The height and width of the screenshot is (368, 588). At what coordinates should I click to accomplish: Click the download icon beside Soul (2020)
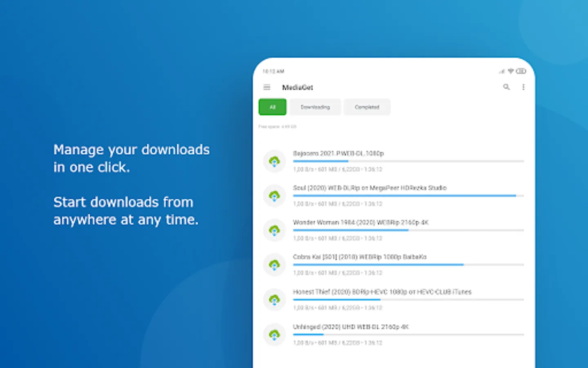274,196
